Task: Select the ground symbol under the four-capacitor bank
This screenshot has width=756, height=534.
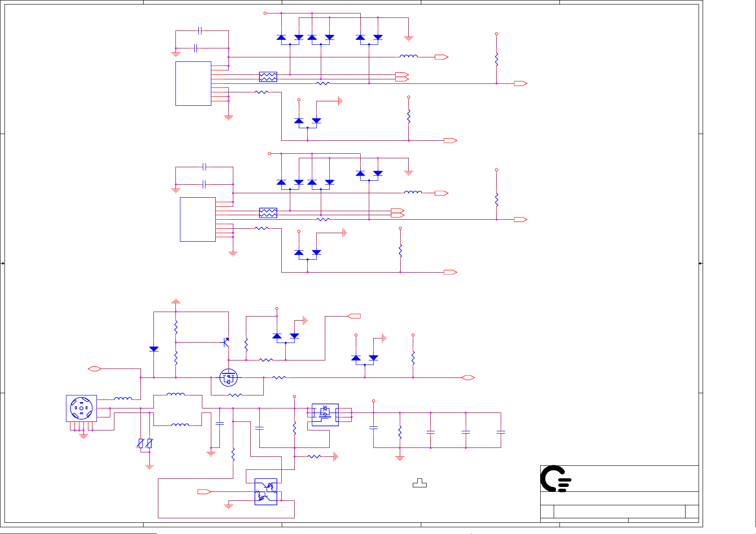Action: pos(400,458)
